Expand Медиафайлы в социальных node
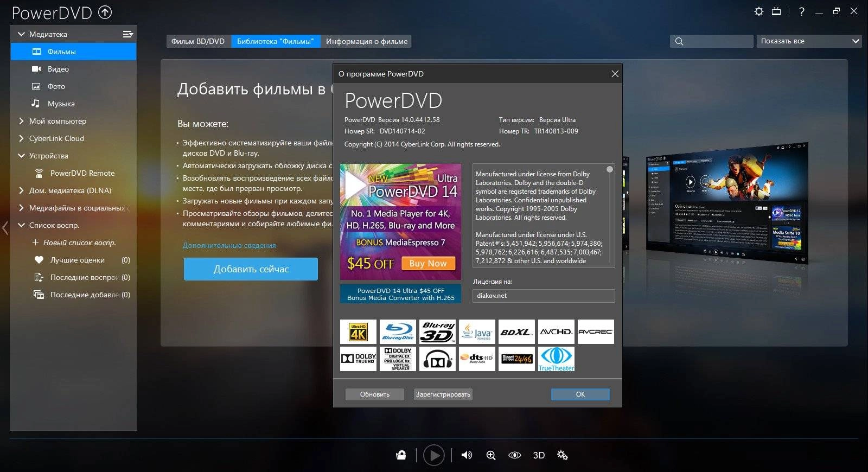The height and width of the screenshot is (472, 868). [22, 208]
